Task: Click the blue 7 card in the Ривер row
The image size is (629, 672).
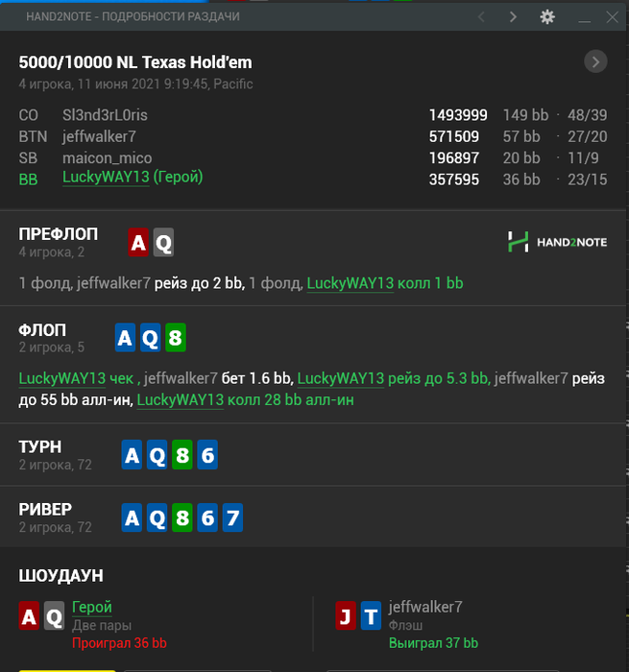Action: 232,517
